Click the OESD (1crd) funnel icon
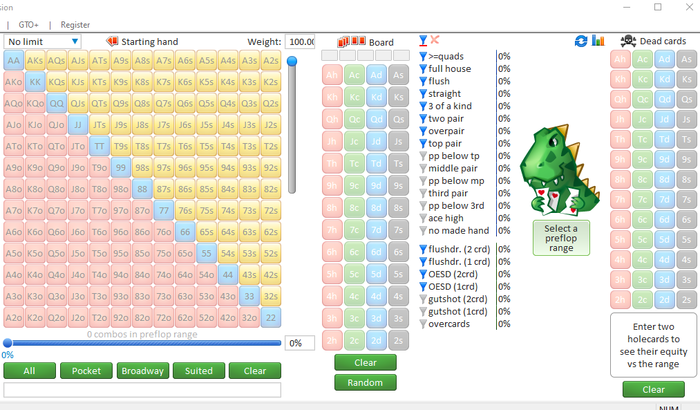This screenshot has height=410, width=700. (x=423, y=287)
